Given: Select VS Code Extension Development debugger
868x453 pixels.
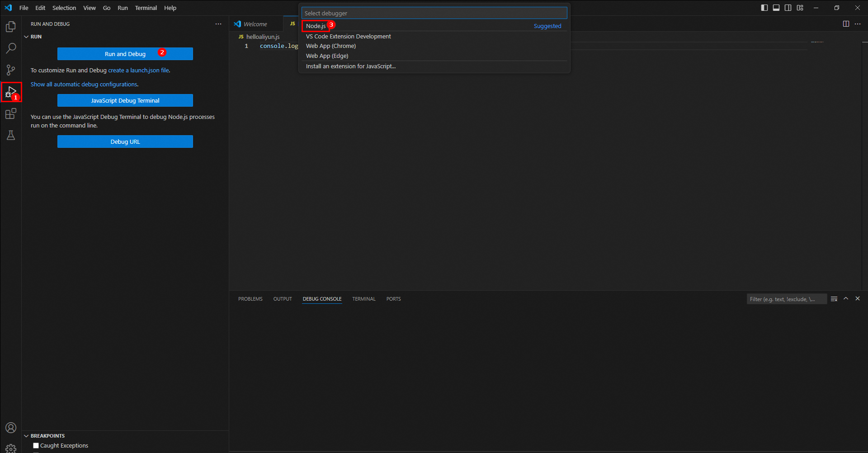Looking at the screenshot, I should pos(434,36).
